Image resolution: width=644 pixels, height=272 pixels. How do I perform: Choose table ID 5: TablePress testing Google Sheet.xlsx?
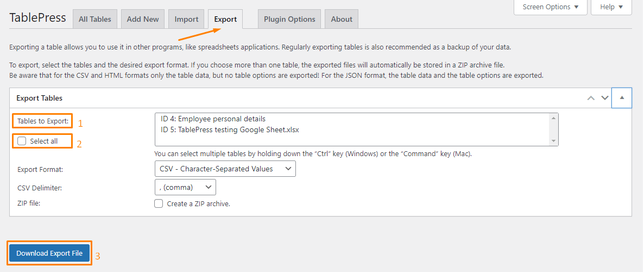pyautogui.click(x=230, y=129)
